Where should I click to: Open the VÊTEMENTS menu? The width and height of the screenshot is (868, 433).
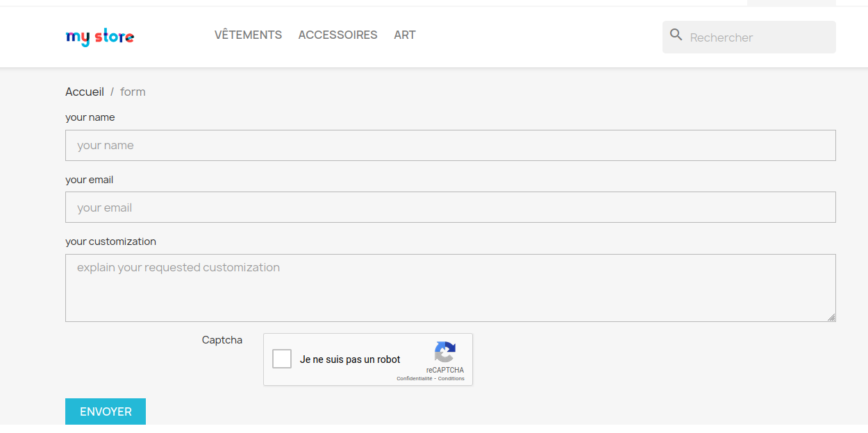pos(248,35)
